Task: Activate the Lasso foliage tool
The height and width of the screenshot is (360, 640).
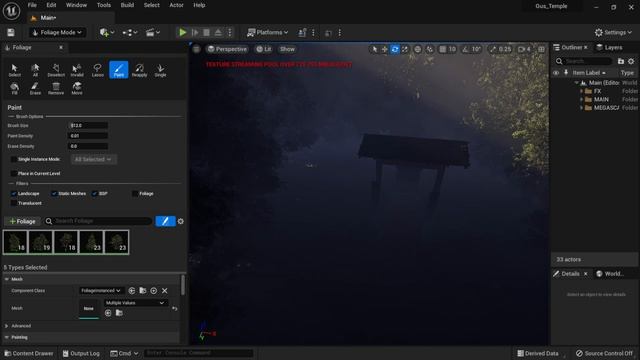Action: [x=98, y=70]
